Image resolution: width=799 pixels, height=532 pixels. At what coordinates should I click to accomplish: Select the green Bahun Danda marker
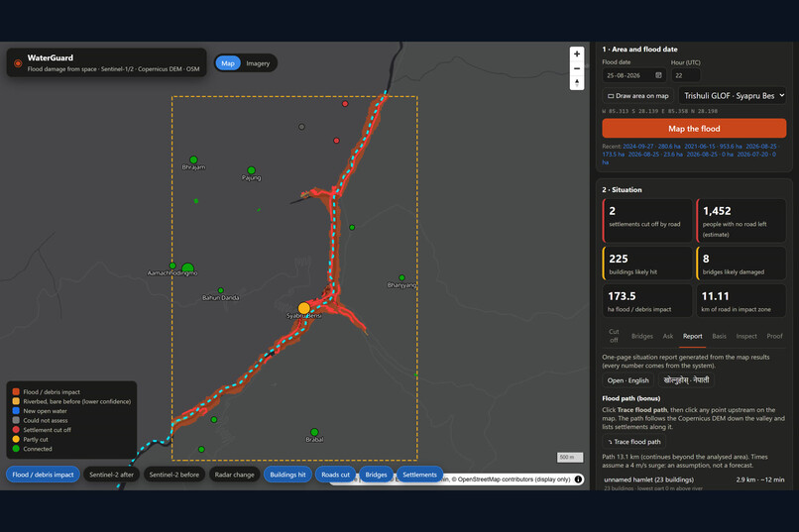pyautogui.click(x=221, y=290)
